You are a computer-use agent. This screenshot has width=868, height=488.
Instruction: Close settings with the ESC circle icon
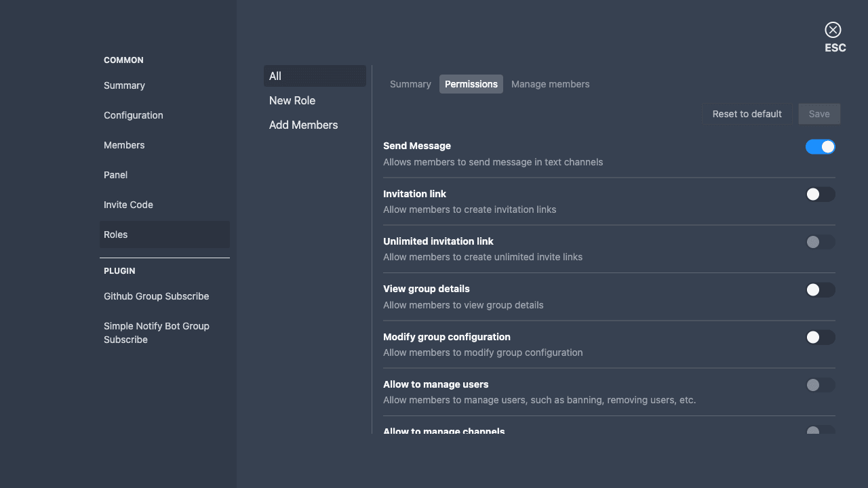pos(833,30)
